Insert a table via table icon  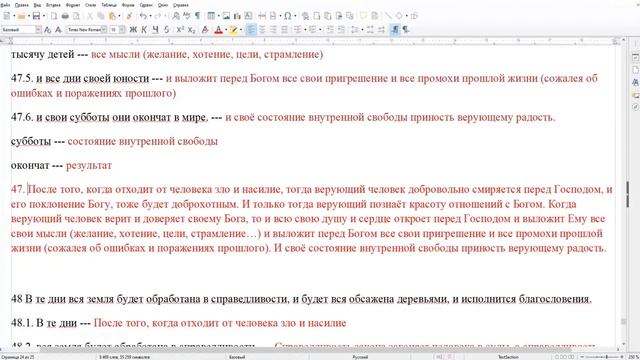point(211,16)
